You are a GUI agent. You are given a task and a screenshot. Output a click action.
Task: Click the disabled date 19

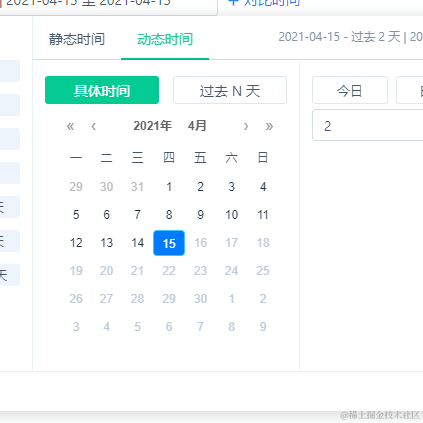pyautogui.click(x=76, y=271)
